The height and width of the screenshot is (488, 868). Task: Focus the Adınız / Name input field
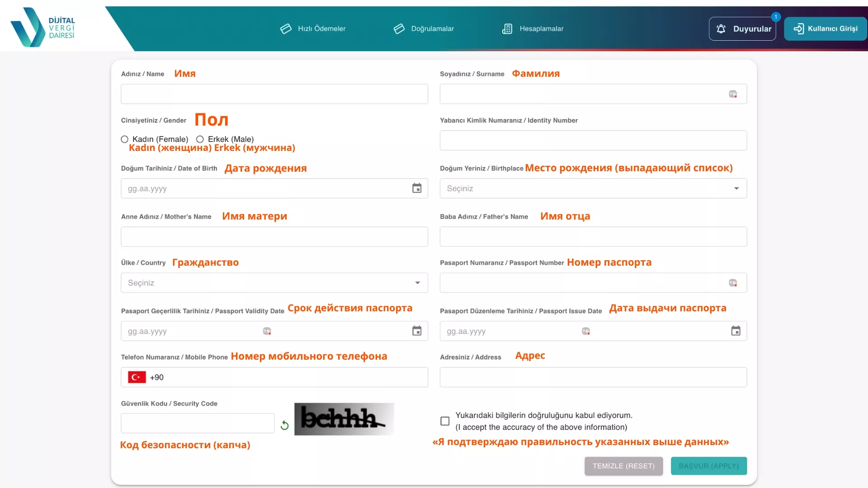(x=274, y=94)
